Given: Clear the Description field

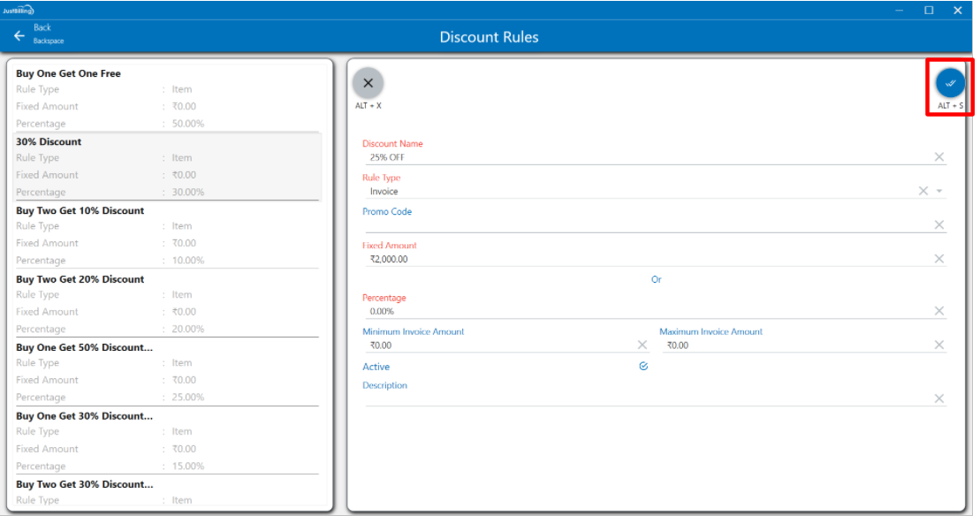Looking at the screenshot, I should pyautogui.click(x=938, y=398).
